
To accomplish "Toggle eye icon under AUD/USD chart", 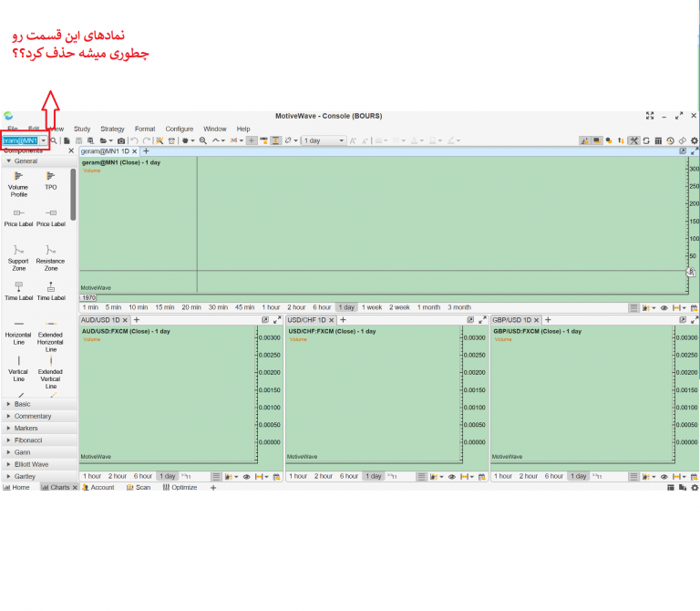I will 246,477.
